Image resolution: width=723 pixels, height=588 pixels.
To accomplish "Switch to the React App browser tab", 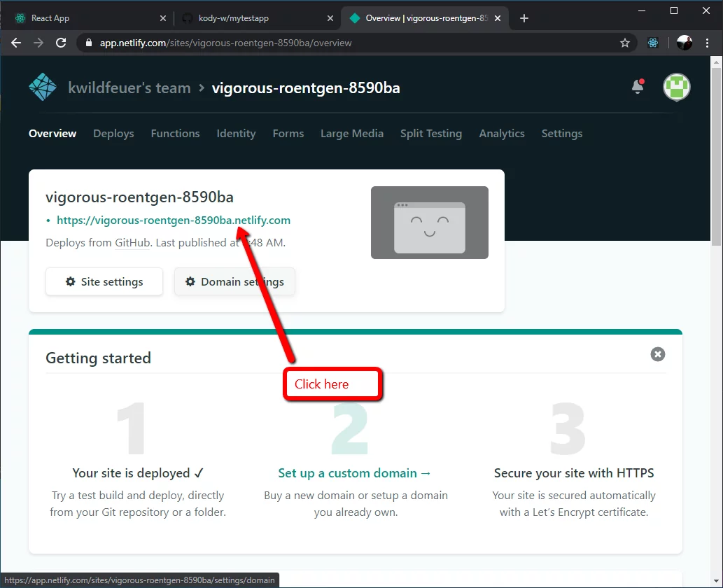I will [x=90, y=18].
